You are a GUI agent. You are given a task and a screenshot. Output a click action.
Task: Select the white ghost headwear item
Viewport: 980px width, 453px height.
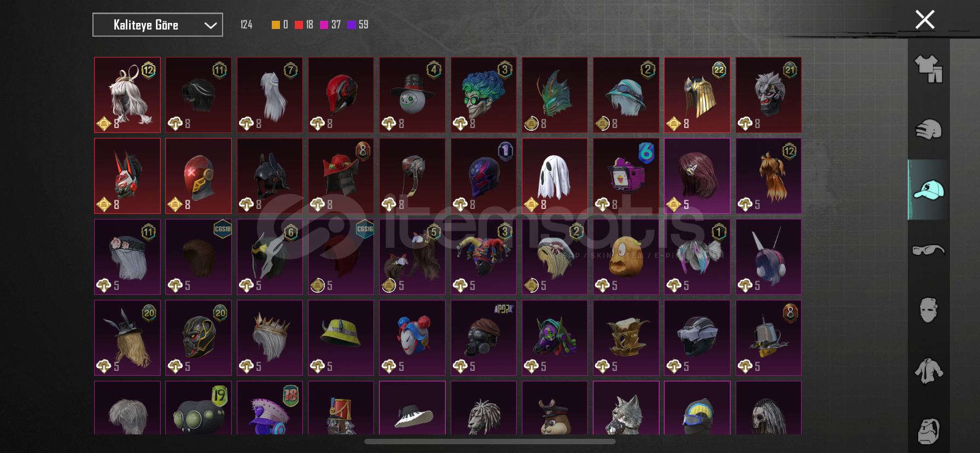(555, 176)
